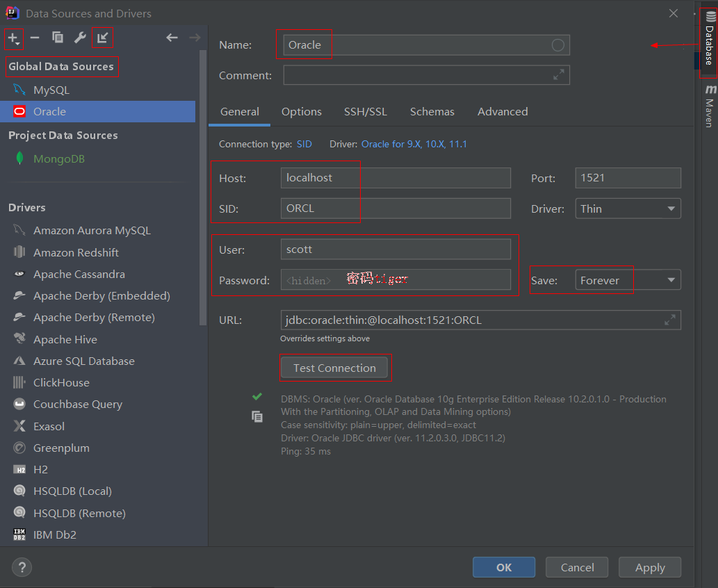Open the Help question mark button
The width and height of the screenshot is (718, 588).
[22, 567]
